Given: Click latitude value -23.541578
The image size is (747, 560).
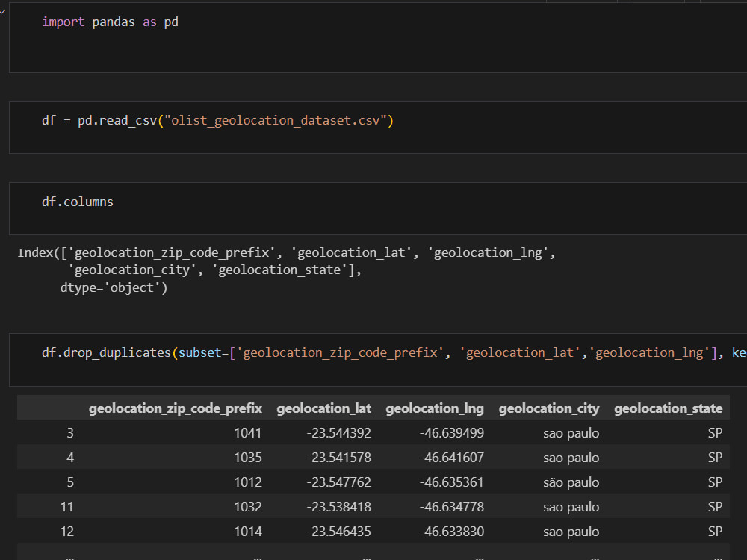Looking at the screenshot, I should [338, 458].
